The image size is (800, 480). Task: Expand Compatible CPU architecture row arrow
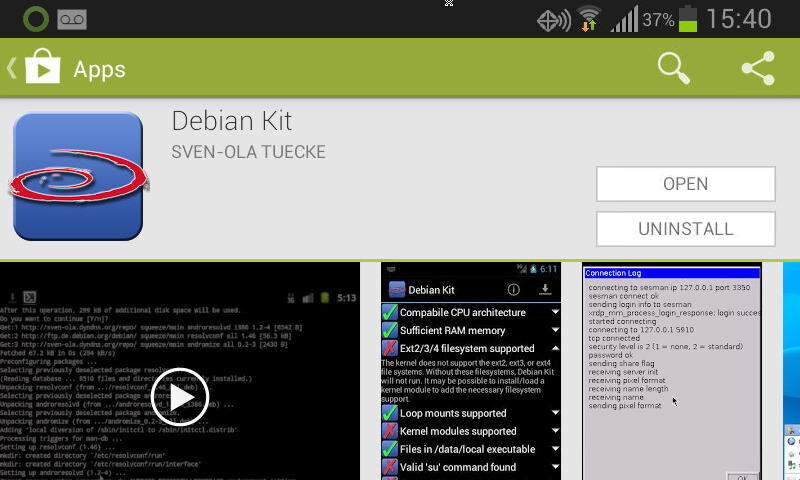pyautogui.click(x=555, y=312)
